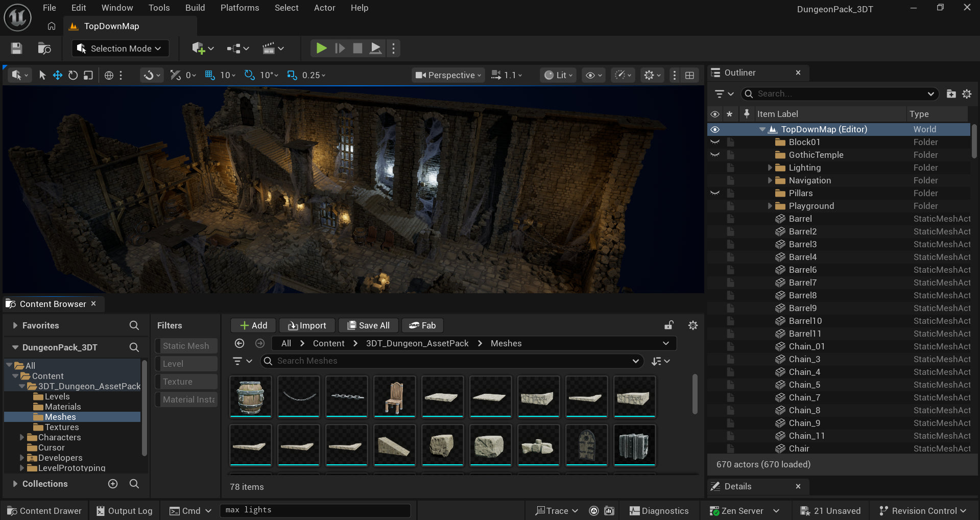The height and width of the screenshot is (520, 980).
Task: Open the Outliner filter options icon
Action: point(724,94)
